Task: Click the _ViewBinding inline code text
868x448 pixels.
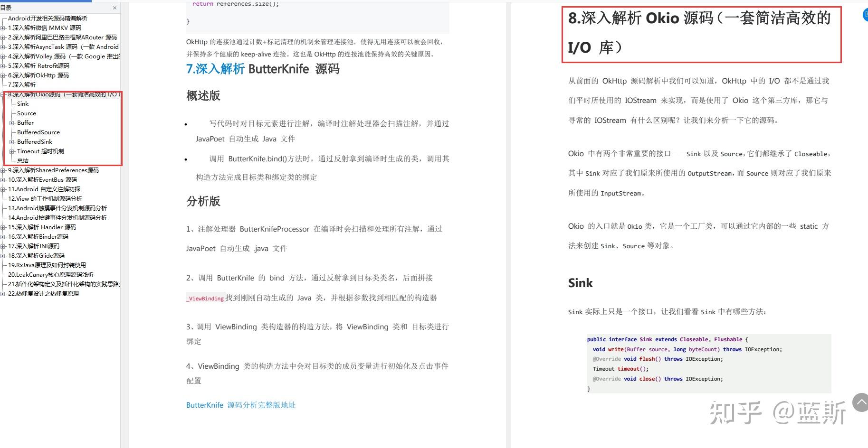Action: pyautogui.click(x=205, y=299)
